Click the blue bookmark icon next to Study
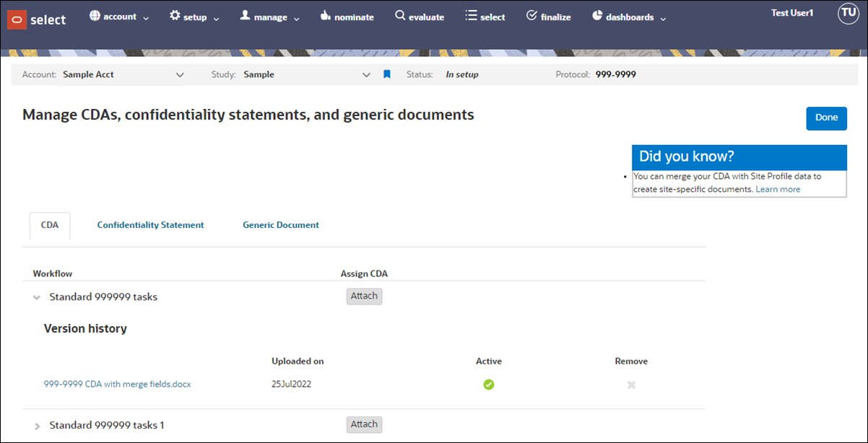The width and height of the screenshot is (868, 443). (387, 74)
